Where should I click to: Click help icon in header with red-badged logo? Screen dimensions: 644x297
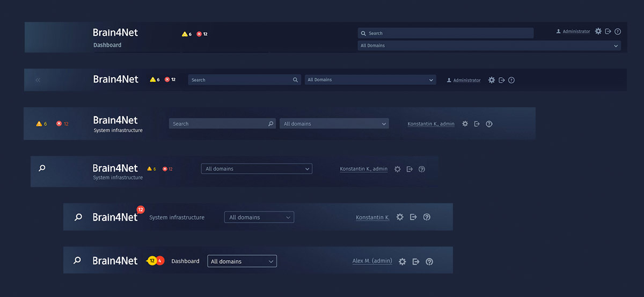coord(427,217)
